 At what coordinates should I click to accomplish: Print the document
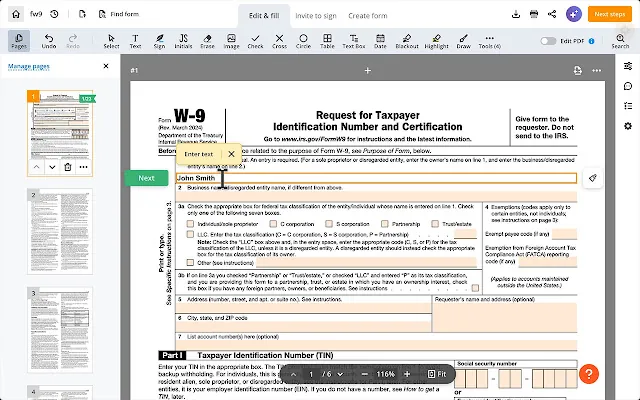coord(534,14)
